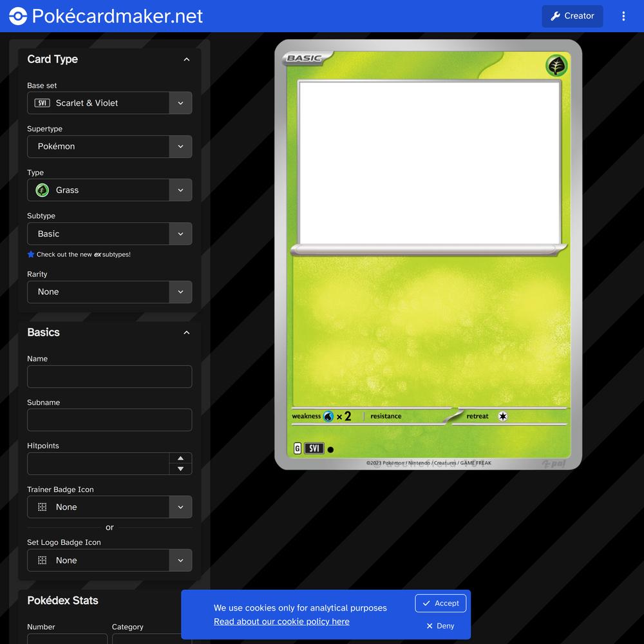This screenshot has width=644, height=644.
Task: Click the grid placeholder icon in Trainer Badge
Action: coord(42,507)
